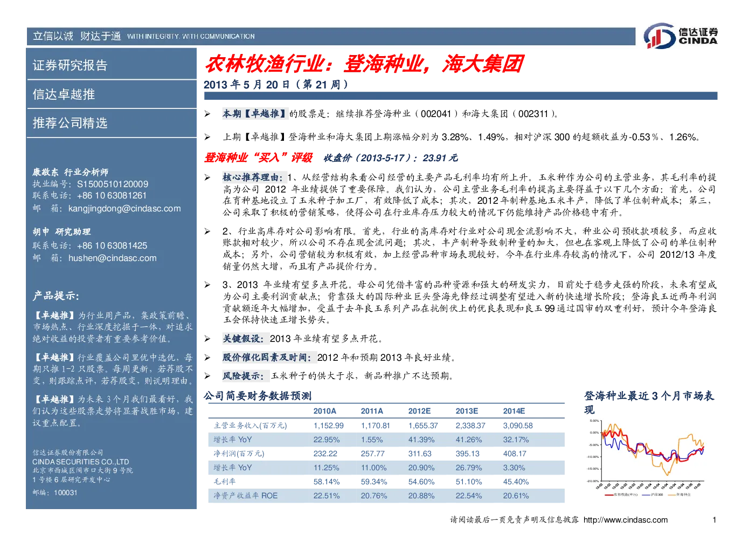756x535 pixels.
Task: Click the 2012E column header
Action: tap(420, 411)
